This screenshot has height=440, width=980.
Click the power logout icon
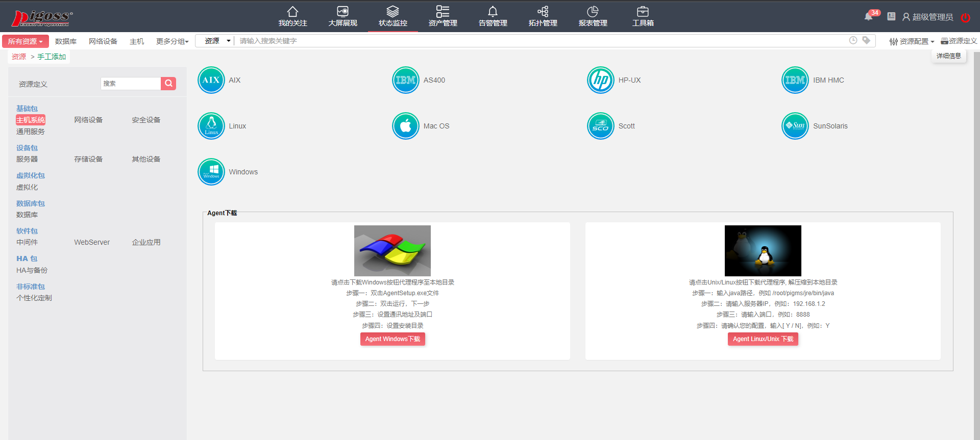tap(966, 17)
